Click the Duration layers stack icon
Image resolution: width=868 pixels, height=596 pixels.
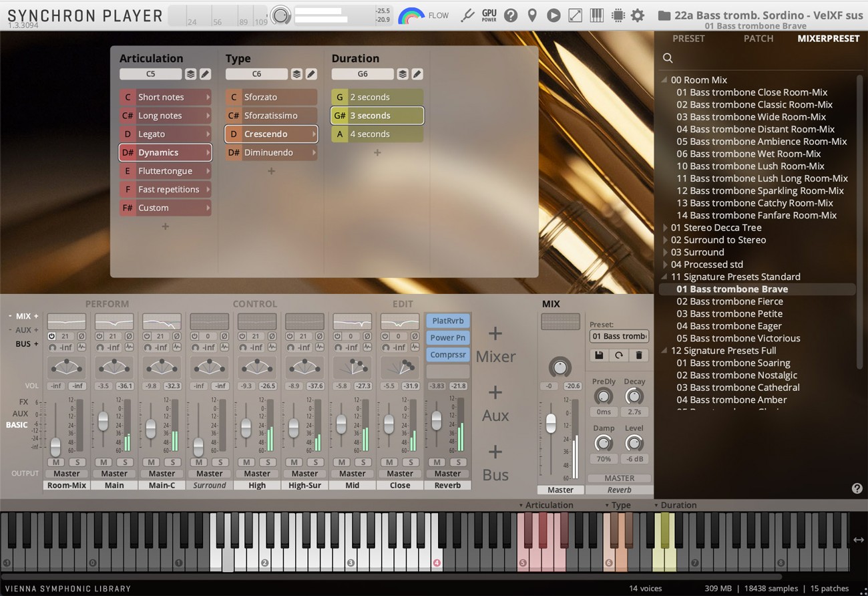(403, 74)
